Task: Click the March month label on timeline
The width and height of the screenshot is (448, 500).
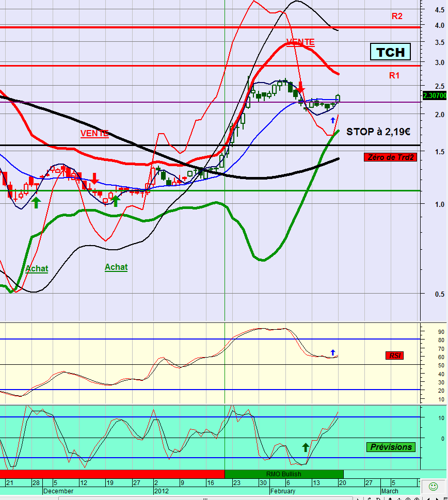Action: [390, 491]
